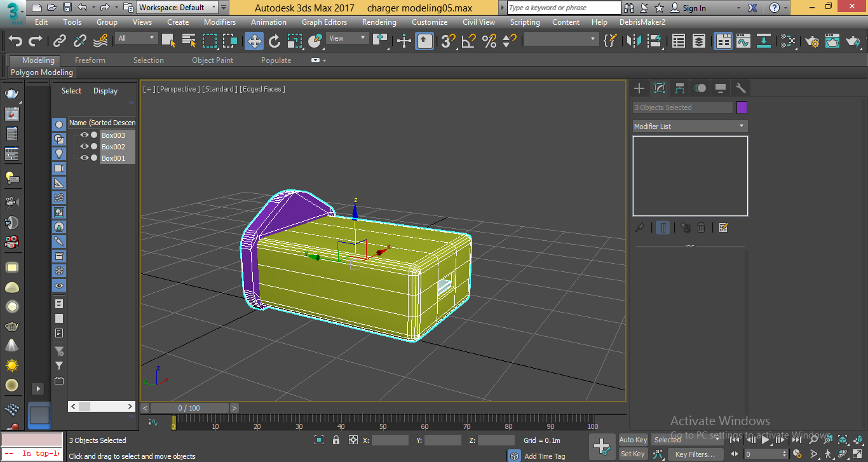868x462 pixels.
Task: Open Render Setup icon
Action: tap(812, 41)
